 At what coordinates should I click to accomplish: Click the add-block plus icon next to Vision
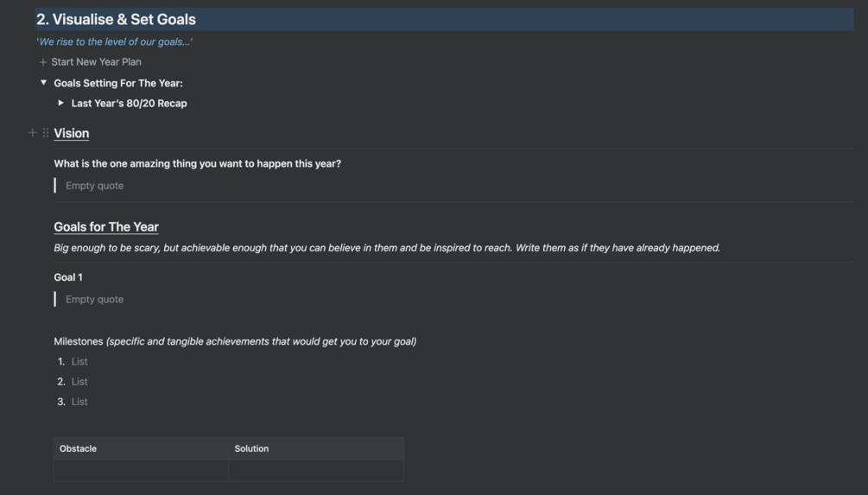pyautogui.click(x=33, y=133)
